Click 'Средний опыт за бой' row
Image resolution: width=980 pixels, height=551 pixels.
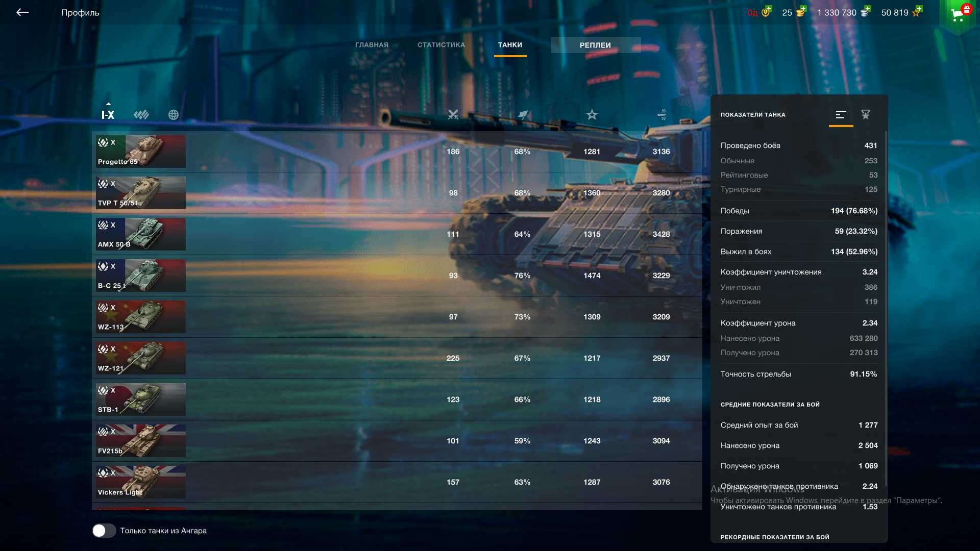coord(799,425)
